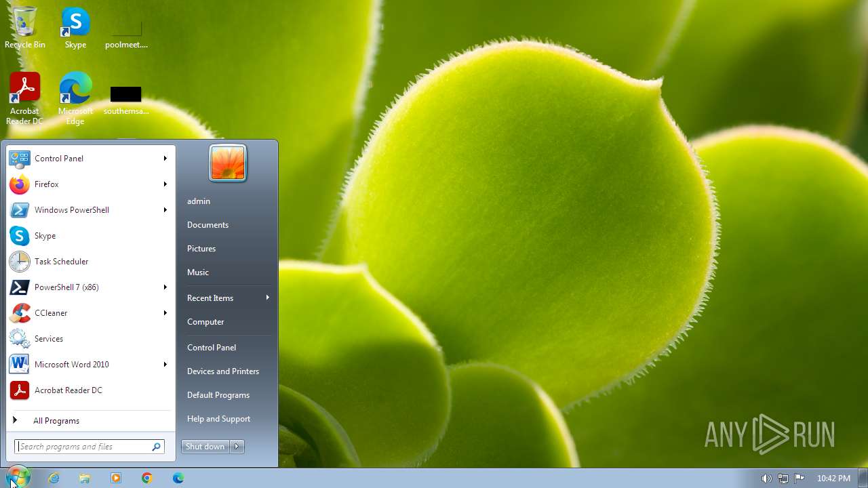Click the taskbar clock showing 10:42 PM
Screen dimensions: 868x488
(833, 479)
